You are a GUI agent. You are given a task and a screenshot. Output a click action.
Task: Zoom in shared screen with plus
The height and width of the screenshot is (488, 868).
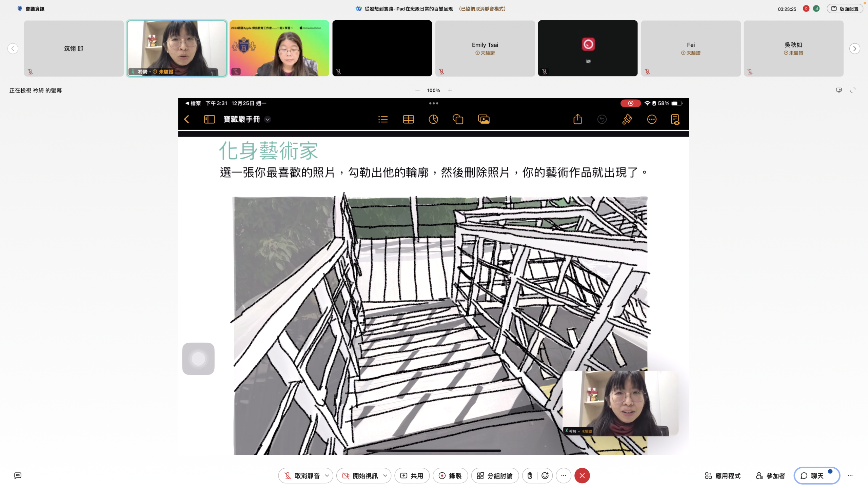pos(450,90)
